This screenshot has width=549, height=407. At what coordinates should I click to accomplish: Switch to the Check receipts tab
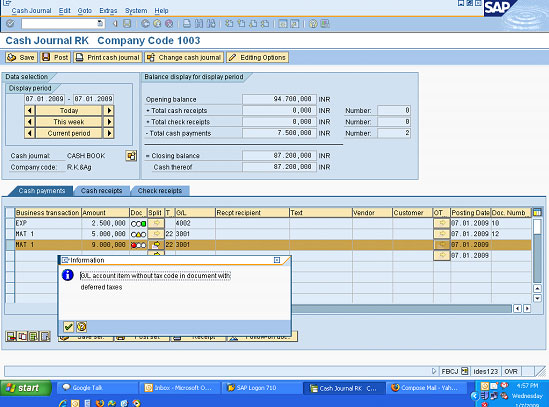[160, 191]
